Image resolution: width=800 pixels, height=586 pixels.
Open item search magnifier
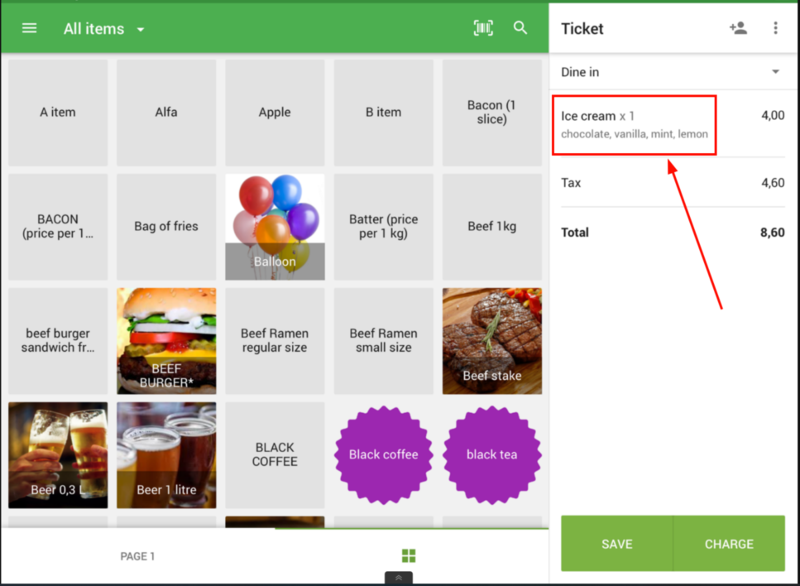coord(520,28)
